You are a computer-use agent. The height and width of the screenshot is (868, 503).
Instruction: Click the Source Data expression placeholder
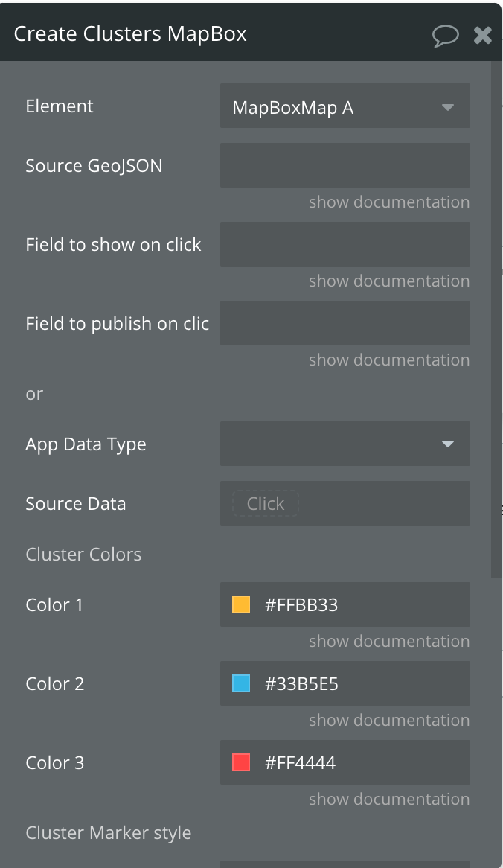(x=266, y=503)
